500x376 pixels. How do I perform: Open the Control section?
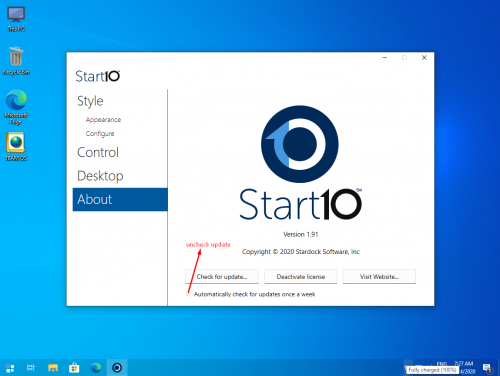point(98,152)
